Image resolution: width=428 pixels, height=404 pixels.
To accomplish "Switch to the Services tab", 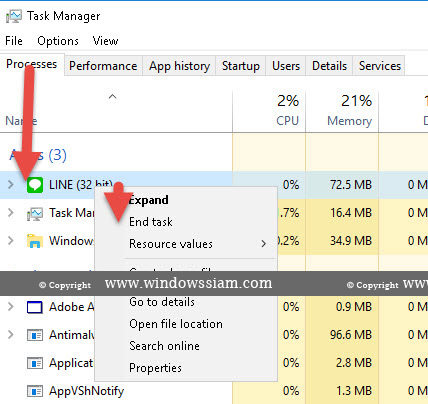I will 380,66.
